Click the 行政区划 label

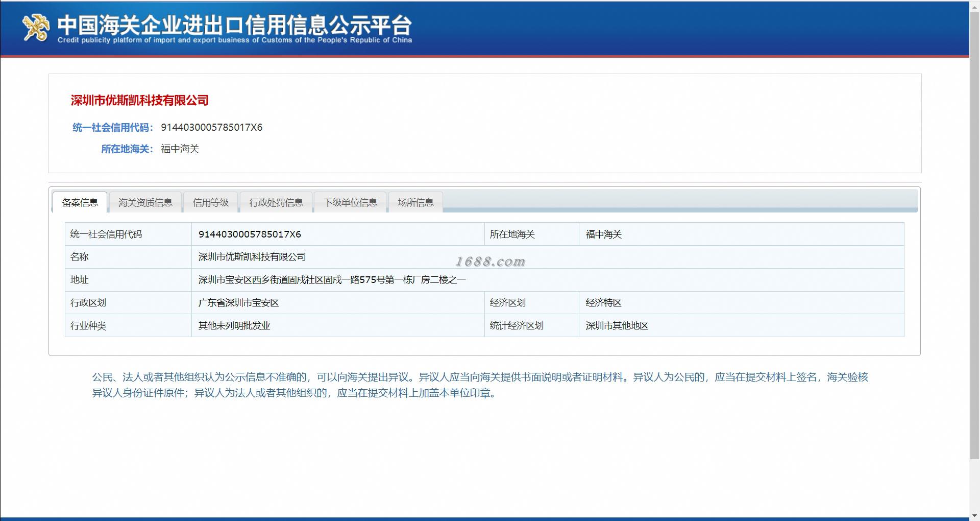pos(88,302)
